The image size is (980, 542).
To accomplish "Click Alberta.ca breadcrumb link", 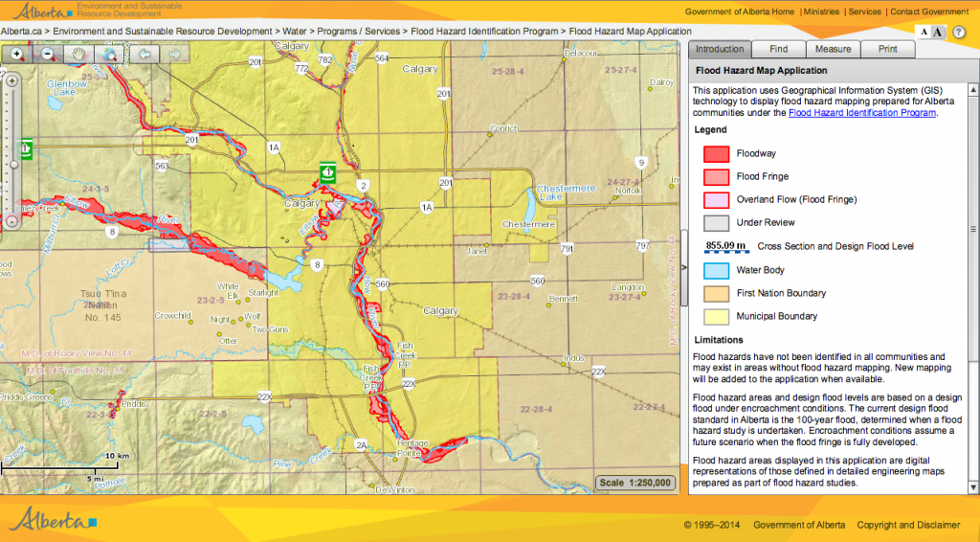I will pos(21,32).
